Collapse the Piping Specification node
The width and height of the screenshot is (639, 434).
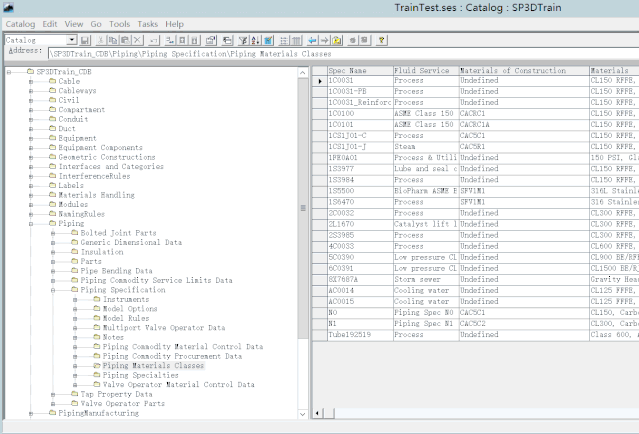(53, 290)
